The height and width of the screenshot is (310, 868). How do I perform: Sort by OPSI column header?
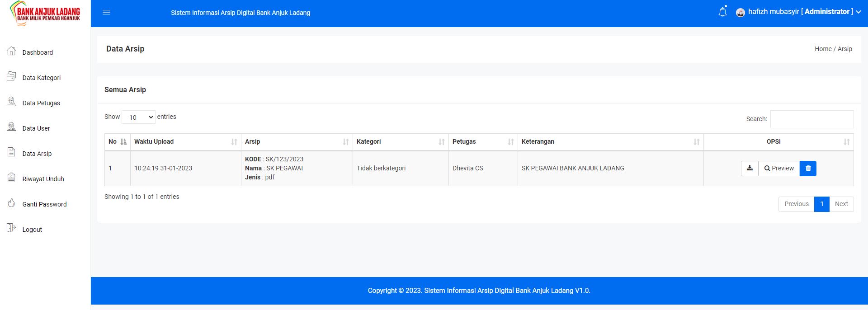pyautogui.click(x=778, y=141)
